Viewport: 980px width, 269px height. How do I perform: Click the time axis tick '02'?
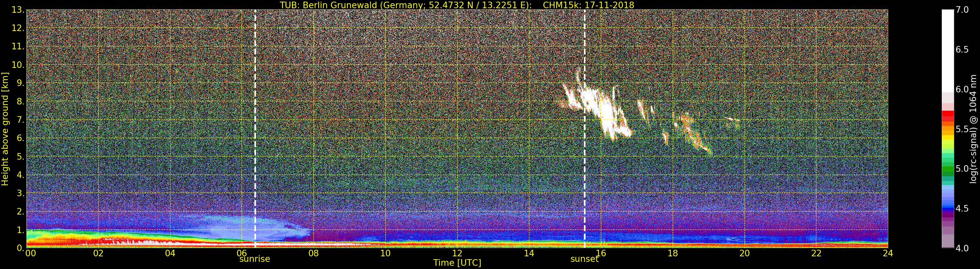pyautogui.click(x=98, y=253)
